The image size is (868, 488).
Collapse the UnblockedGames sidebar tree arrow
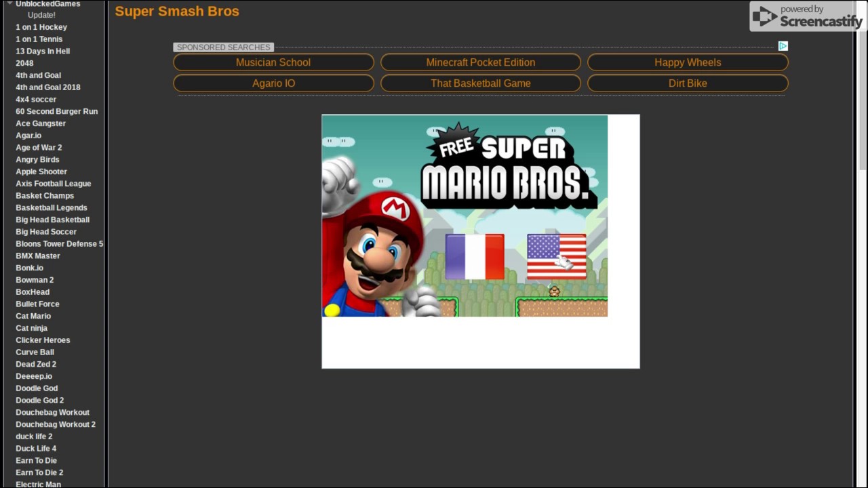click(9, 3)
